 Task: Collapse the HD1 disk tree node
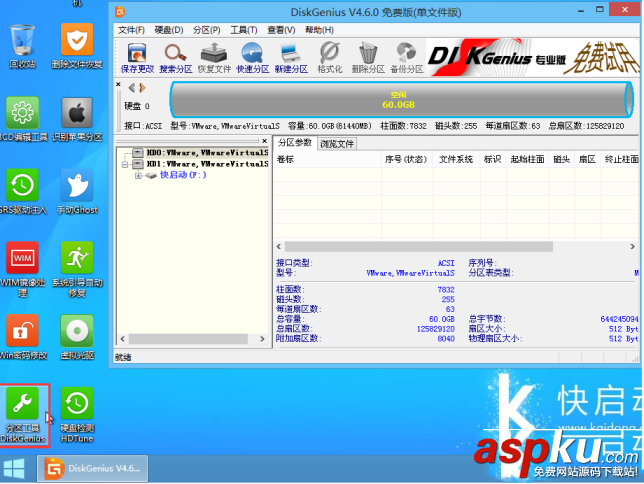pos(124,164)
